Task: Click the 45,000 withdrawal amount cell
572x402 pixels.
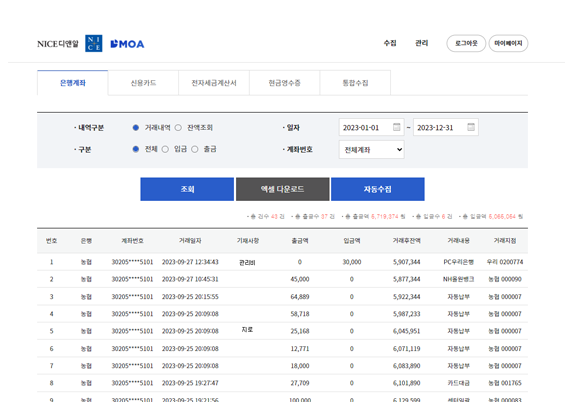Action: pyautogui.click(x=300, y=279)
